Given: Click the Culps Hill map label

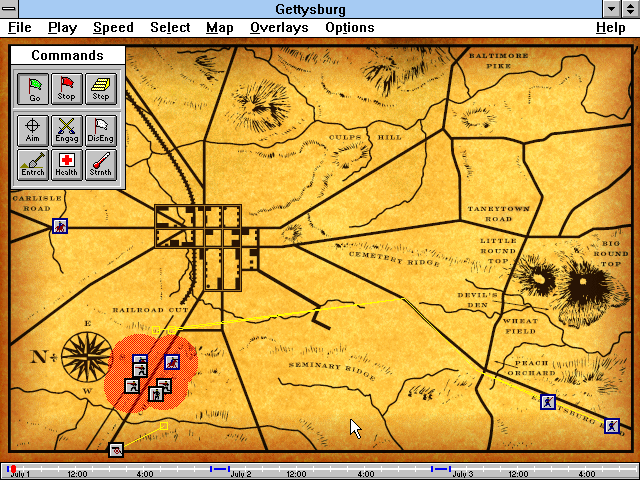Looking at the screenshot, I should [x=365, y=138].
